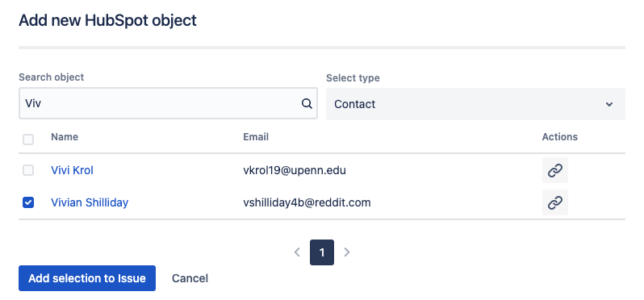Link Vivi Krol using the chain icon

[x=555, y=170]
